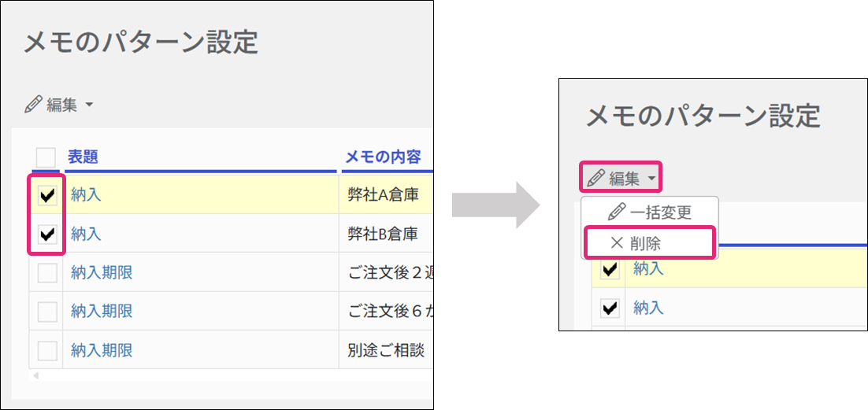Screen dimensions: 868x410
Task: Toggle the select-all checkbox beside 表題 header
Action: pos(46,157)
